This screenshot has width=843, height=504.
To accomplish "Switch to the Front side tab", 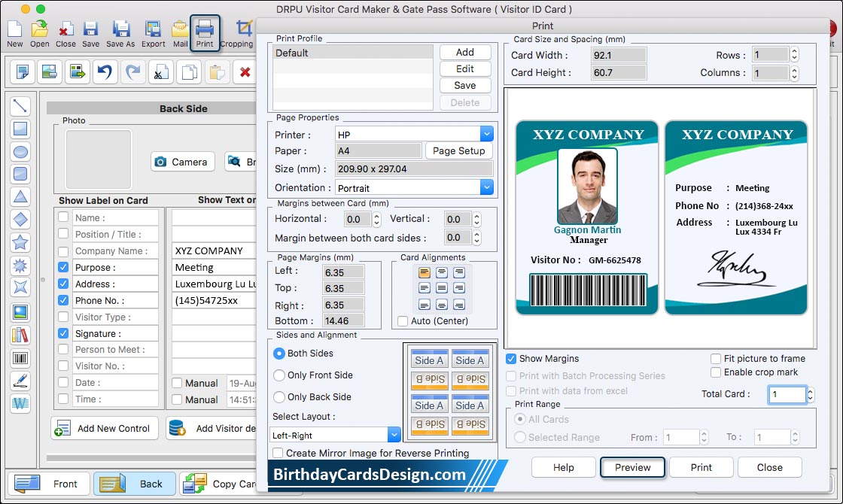I will click(x=48, y=484).
